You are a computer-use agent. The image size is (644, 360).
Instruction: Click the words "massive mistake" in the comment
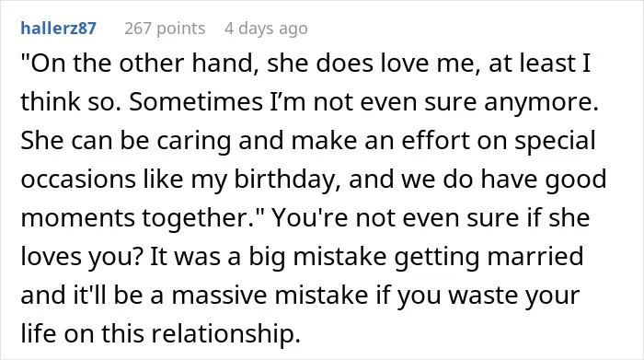[x=270, y=295]
